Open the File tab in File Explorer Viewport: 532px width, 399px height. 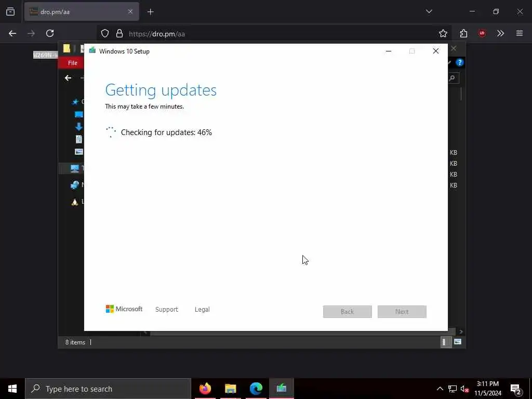(72, 63)
